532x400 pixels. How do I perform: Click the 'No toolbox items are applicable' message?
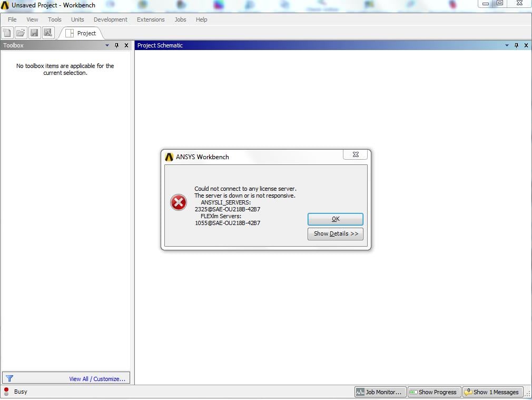click(x=65, y=69)
